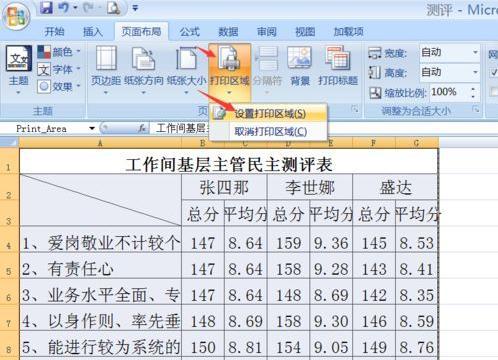498x360 pixels.
Task: Open the theme 效果 dropdown
Action: point(59,86)
